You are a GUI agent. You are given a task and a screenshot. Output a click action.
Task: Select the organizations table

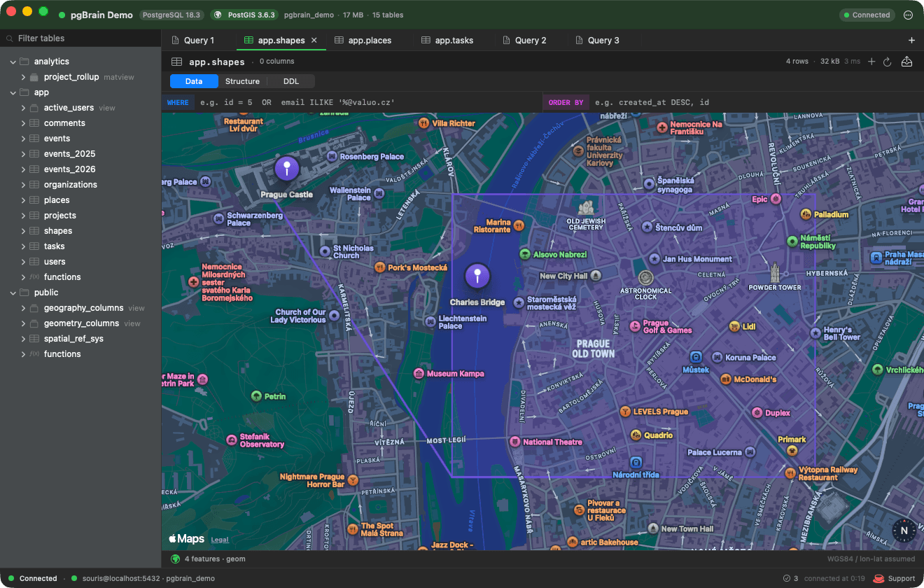tap(70, 185)
